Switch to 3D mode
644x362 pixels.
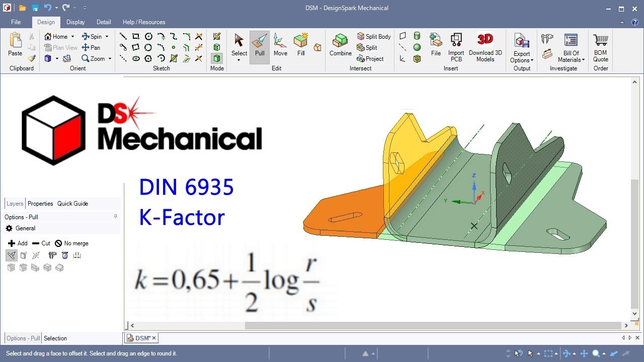[217, 58]
